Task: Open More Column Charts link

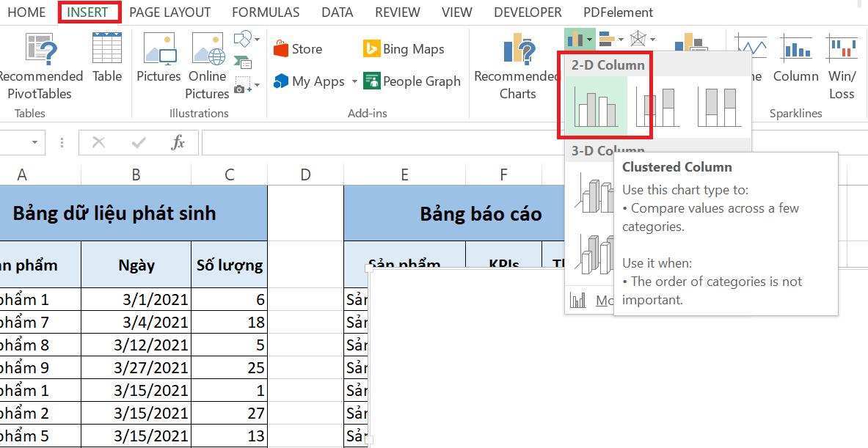Action: [607, 300]
